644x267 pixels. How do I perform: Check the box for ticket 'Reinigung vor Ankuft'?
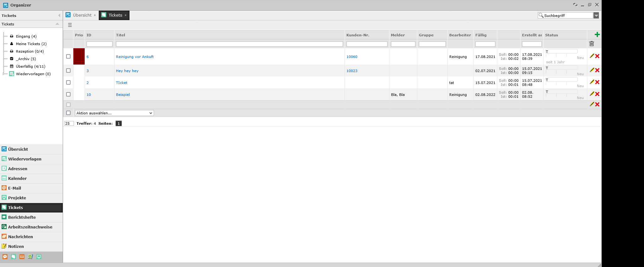click(68, 56)
